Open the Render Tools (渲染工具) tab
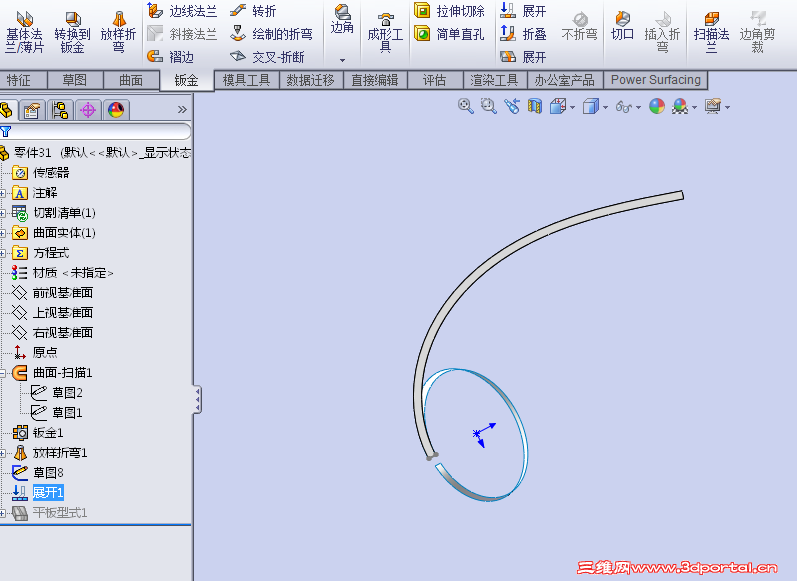The width and height of the screenshot is (797, 581). [x=494, y=80]
